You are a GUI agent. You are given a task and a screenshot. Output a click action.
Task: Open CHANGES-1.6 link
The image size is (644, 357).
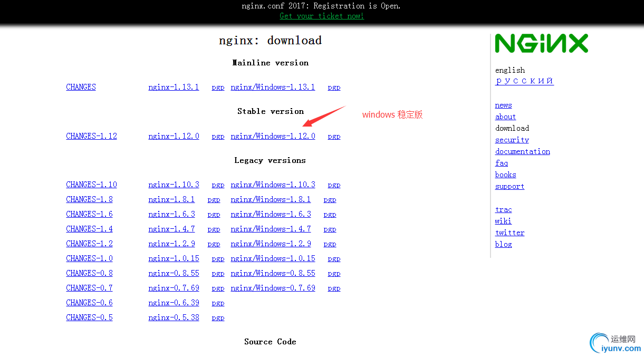point(89,214)
